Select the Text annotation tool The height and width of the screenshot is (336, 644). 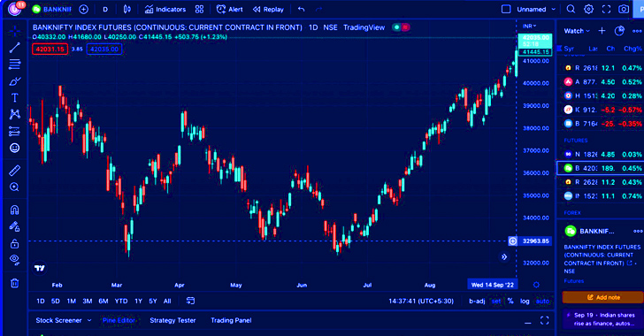[14, 98]
